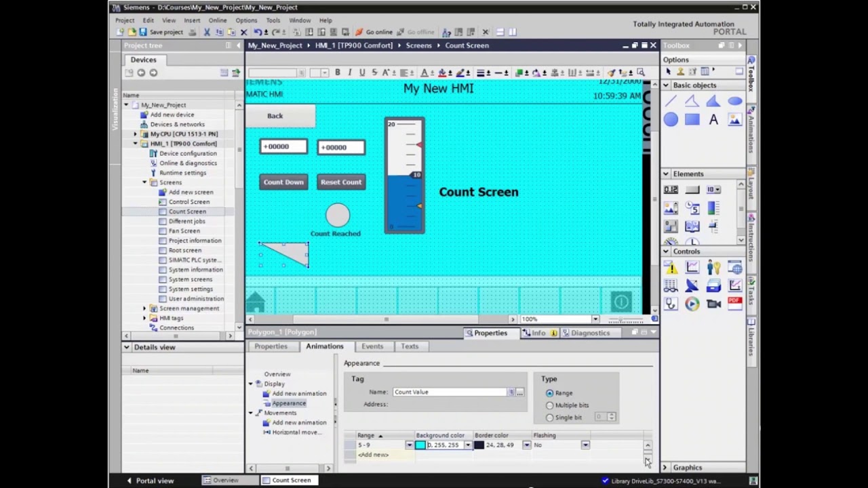Screen dimensions: 868x488
Task: Collapse the Screens folder in project tree
Action: 144,182
